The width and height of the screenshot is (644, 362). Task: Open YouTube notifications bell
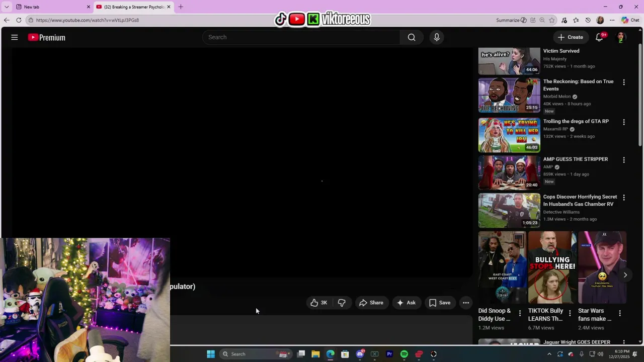tap(599, 37)
